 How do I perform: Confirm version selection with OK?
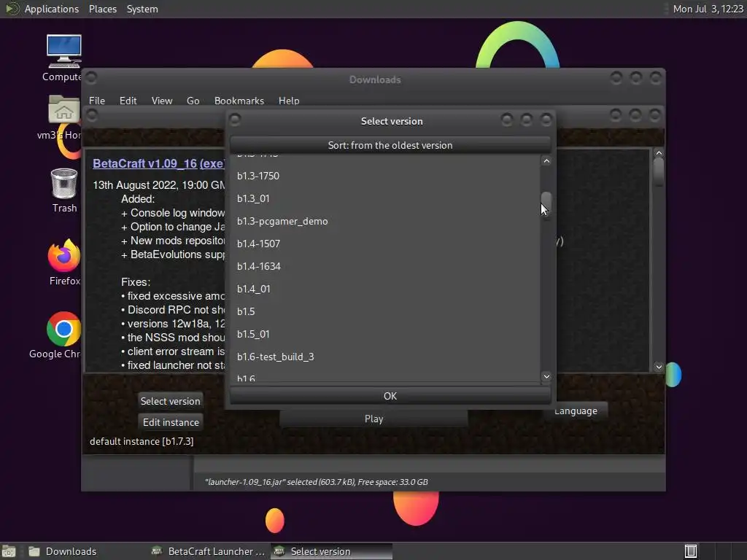pyautogui.click(x=390, y=396)
